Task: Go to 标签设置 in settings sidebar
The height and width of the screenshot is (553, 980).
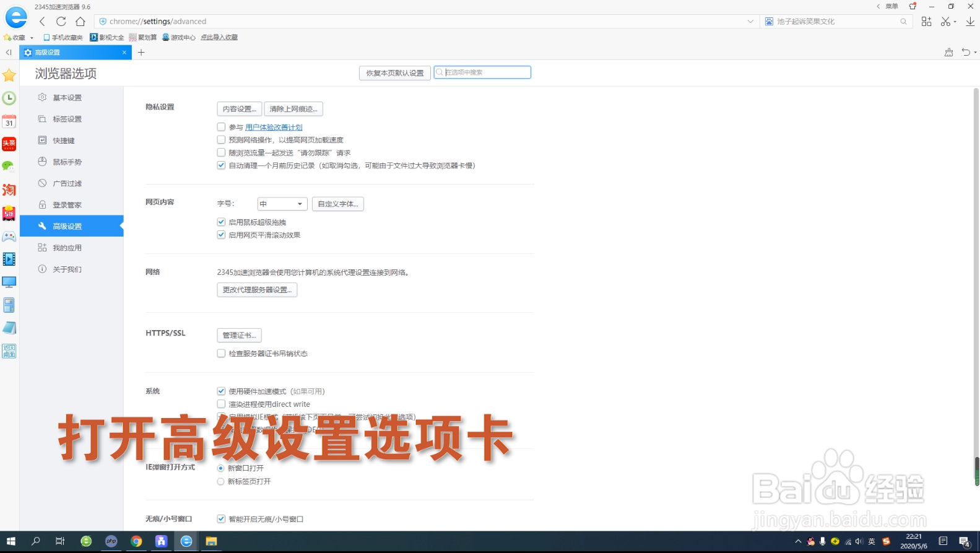Action: [x=72, y=119]
